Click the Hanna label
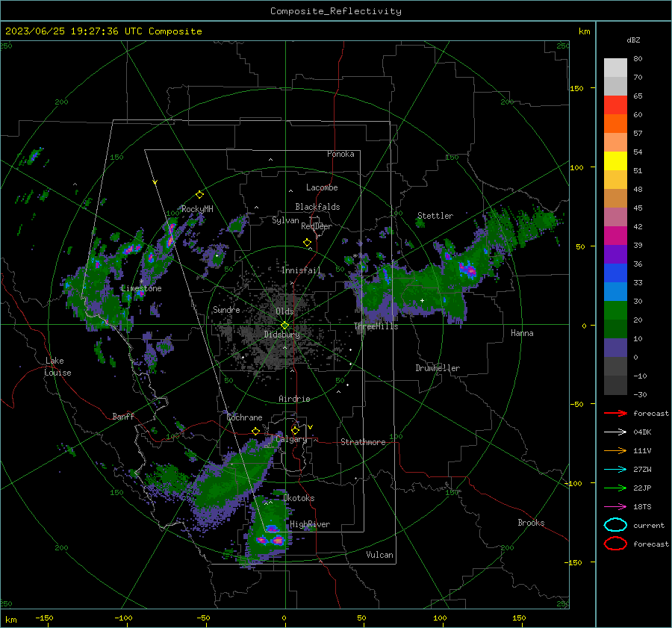The height and width of the screenshot is (628, 672). pos(522,333)
